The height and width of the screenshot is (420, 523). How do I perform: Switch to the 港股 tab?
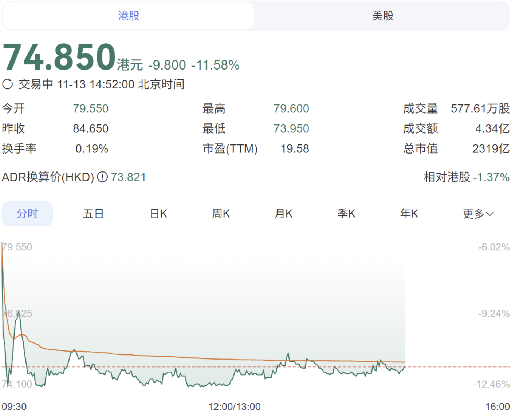(129, 16)
